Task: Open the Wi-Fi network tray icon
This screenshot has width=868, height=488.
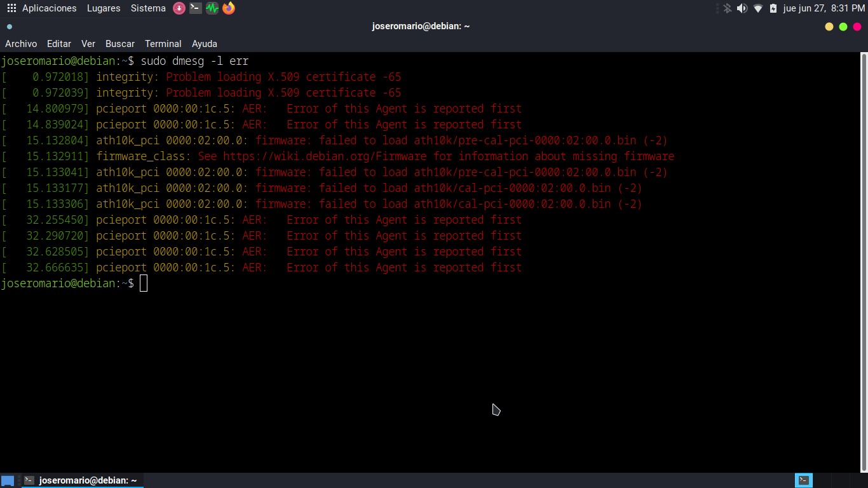Action: click(758, 8)
